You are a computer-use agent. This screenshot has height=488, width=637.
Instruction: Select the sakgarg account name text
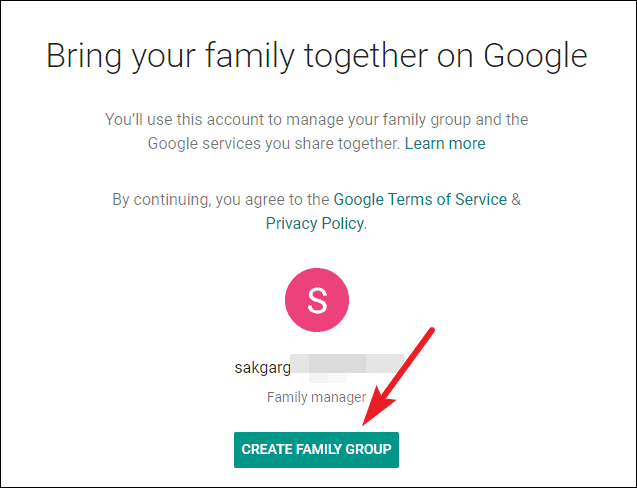[262, 368]
